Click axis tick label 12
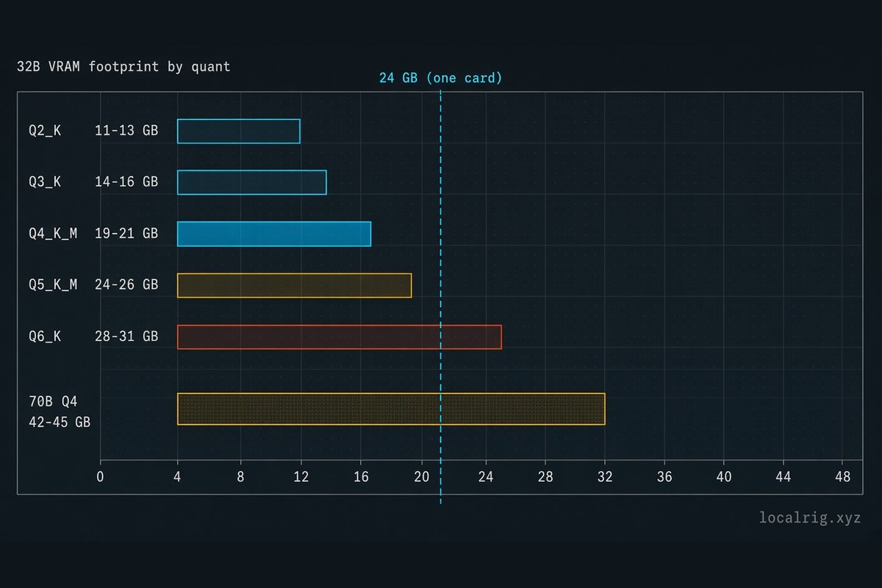 [301, 477]
